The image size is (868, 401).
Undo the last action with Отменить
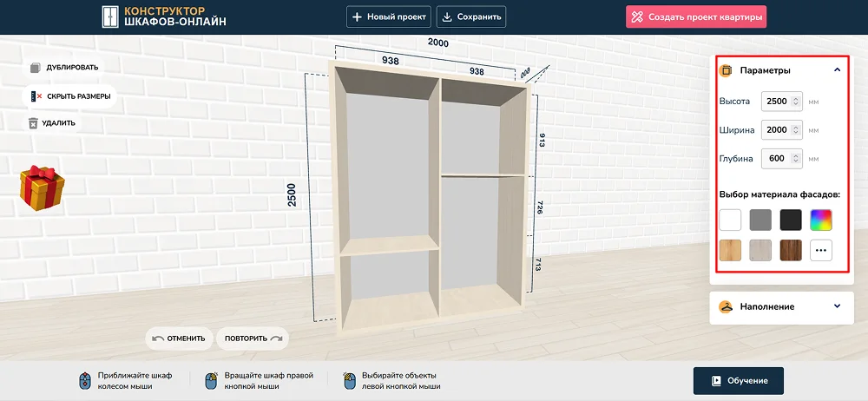coord(179,339)
